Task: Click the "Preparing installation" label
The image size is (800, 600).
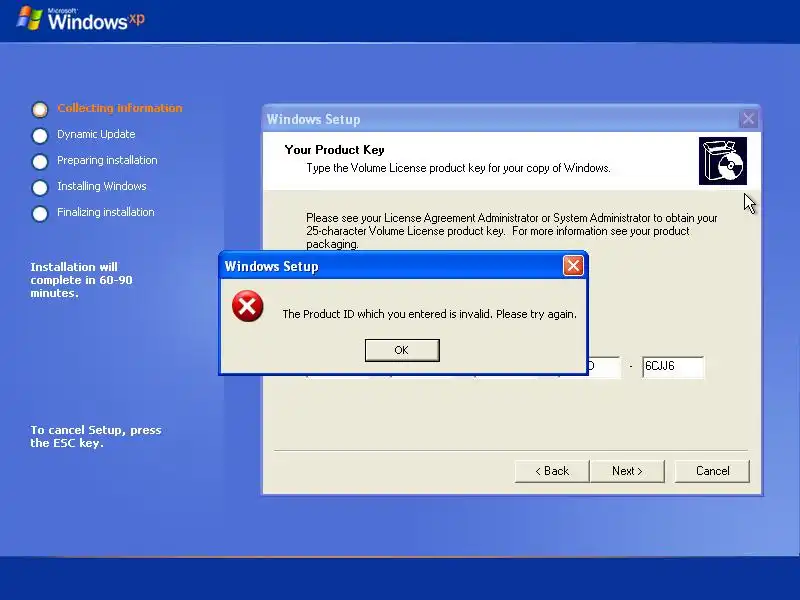Action: point(107,160)
